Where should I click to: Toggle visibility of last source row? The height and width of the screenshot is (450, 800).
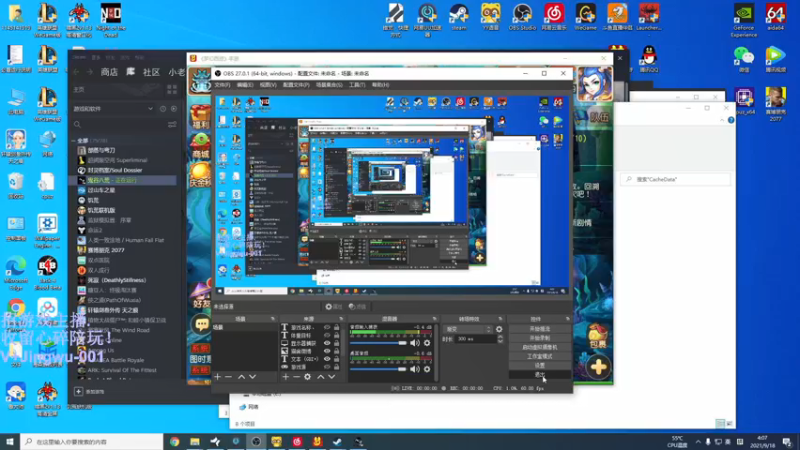click(x=327, y=367)
